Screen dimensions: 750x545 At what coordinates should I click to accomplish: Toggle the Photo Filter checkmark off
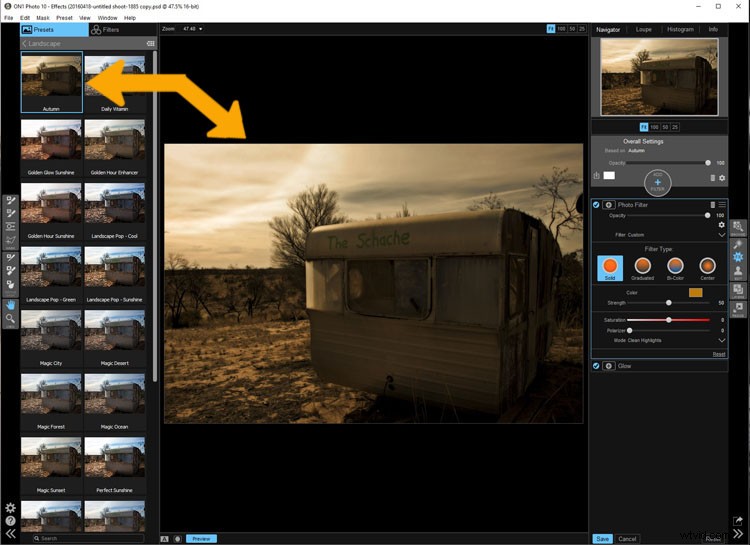[596, 205]
